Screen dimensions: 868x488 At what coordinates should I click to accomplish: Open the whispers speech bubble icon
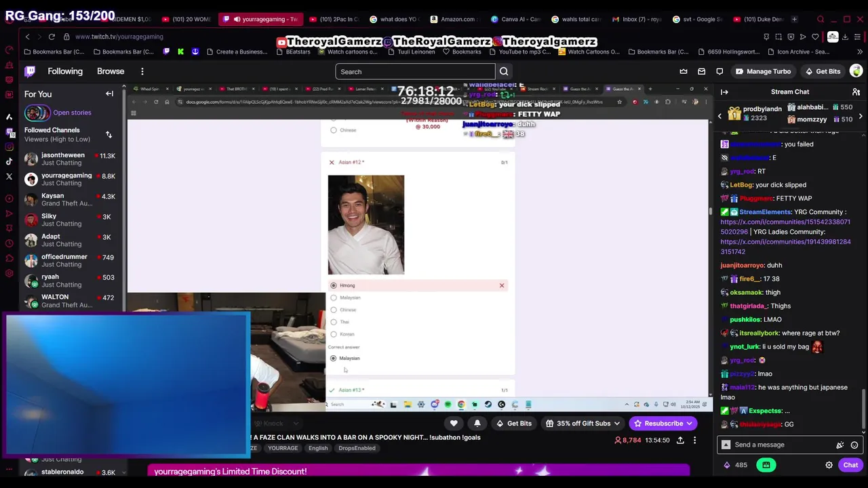[719, 71]
